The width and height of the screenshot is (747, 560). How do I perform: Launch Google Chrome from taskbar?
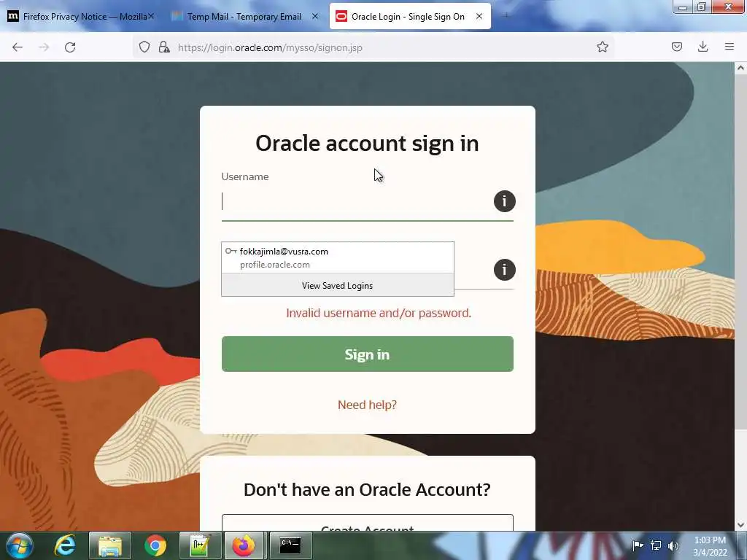pos(155,545)
